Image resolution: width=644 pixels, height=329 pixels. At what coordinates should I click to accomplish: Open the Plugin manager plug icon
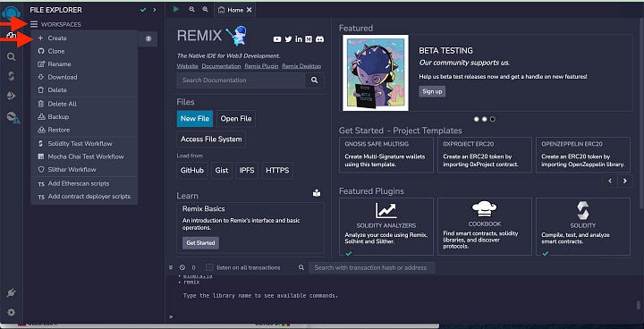11,292
